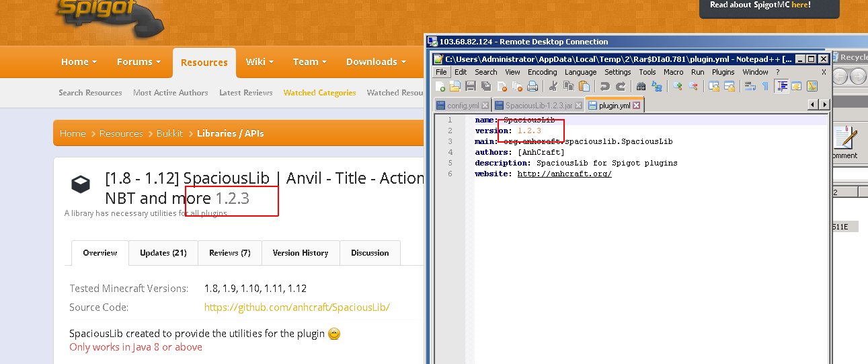Open the File menu in Notepad++
The image size is (868, 364).
[441, 72]
